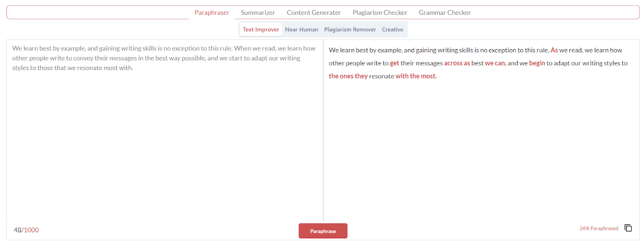This screenshot has height=246, width=644.
Task: Click the 48/1000 word counter
Action: click(26, 230)
